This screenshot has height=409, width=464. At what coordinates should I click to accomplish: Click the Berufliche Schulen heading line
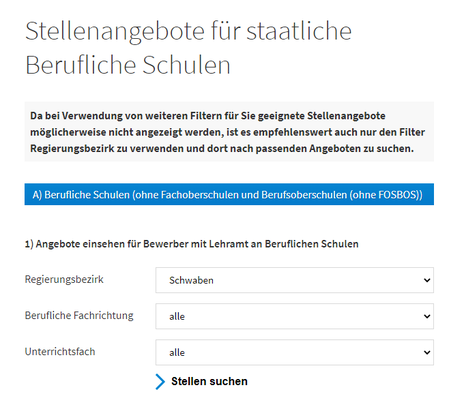pyautogui.click(x=128, y=65)
